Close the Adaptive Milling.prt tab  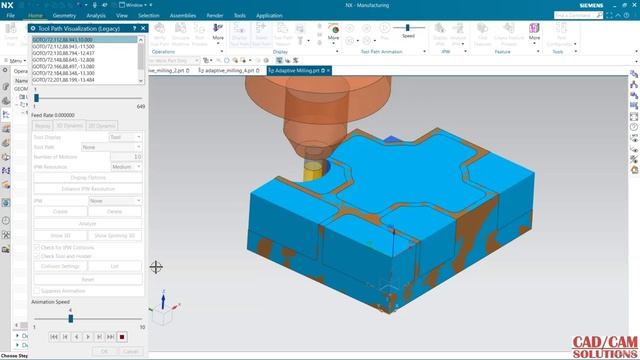click(x=328, y=71)
